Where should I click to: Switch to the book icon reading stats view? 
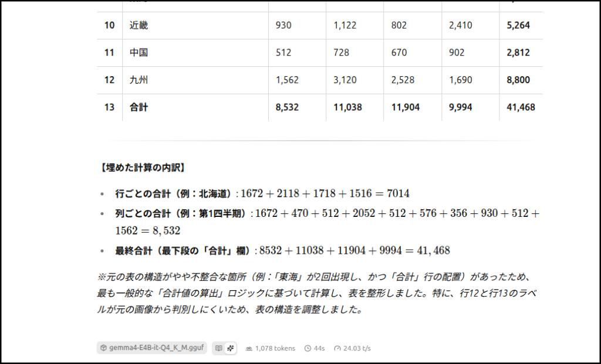coord(218,348)
